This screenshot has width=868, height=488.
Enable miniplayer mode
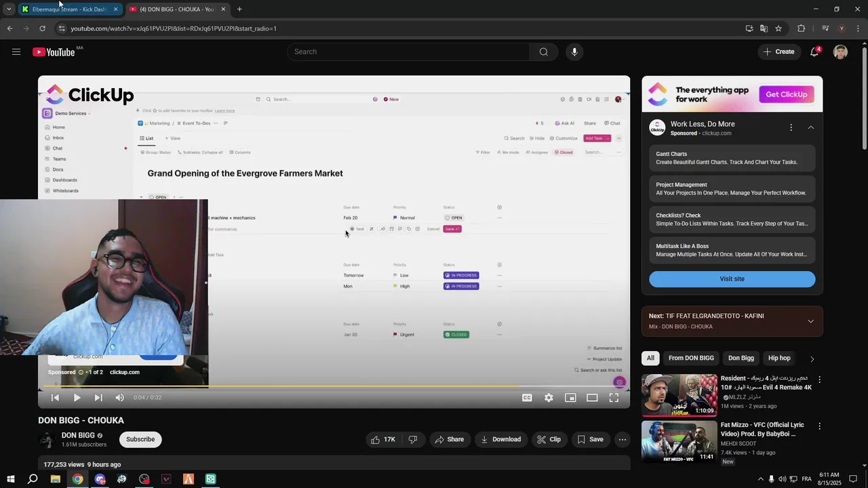coord(570,398)
